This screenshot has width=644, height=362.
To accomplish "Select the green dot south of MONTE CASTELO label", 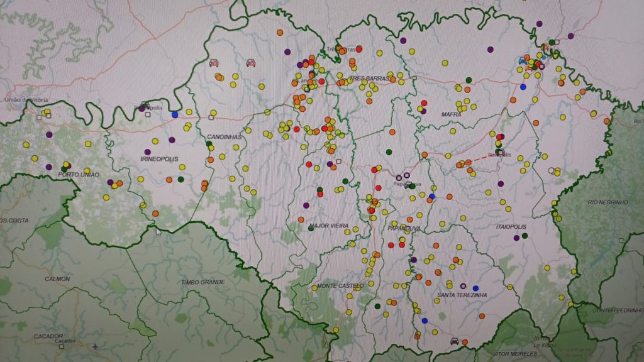I will pos(377,307).
